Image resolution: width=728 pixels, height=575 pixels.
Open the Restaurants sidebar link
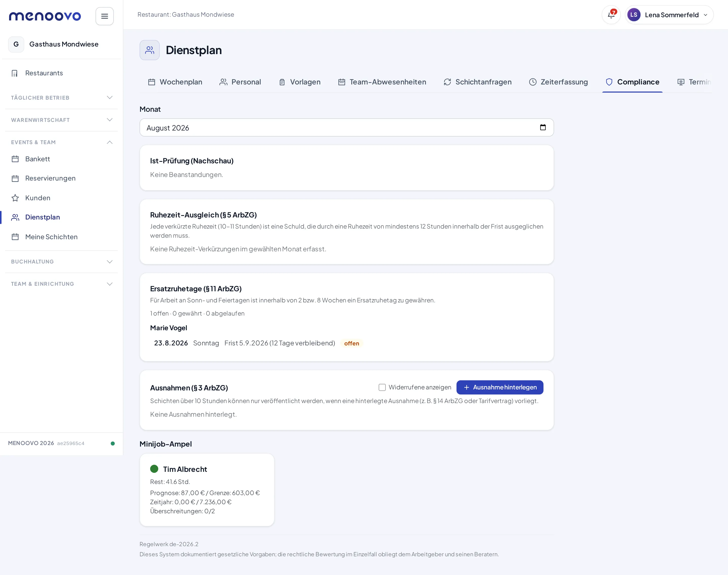tap(62, 73)
